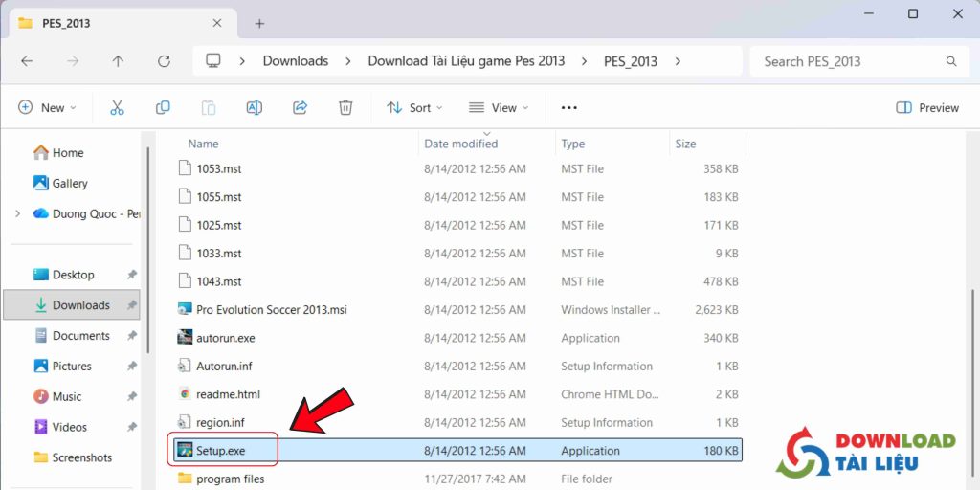The height and width of the screenshot is (490, 980).
Task: Click Downloads breadcrumb in address bar
Action: [295, 61]
